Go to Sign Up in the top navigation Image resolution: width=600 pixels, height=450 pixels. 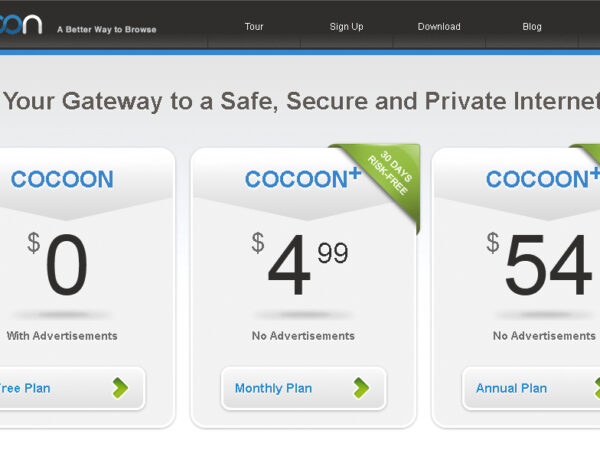click(346, 27)
